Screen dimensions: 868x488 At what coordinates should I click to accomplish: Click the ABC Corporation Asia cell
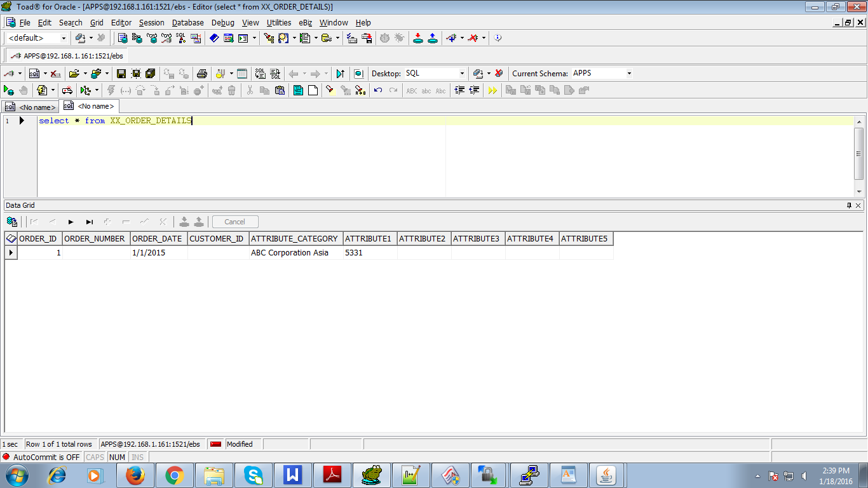click(x=296, y=253)
